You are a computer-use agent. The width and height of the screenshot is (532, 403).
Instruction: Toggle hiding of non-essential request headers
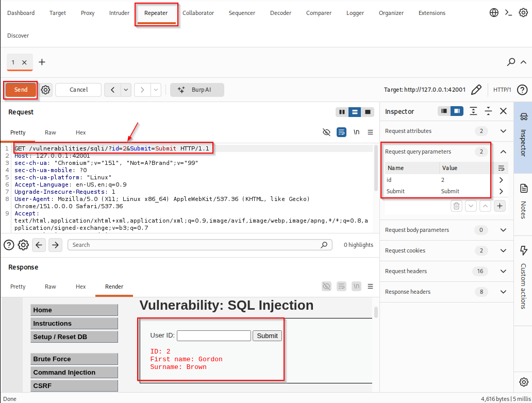coord(326,132)
